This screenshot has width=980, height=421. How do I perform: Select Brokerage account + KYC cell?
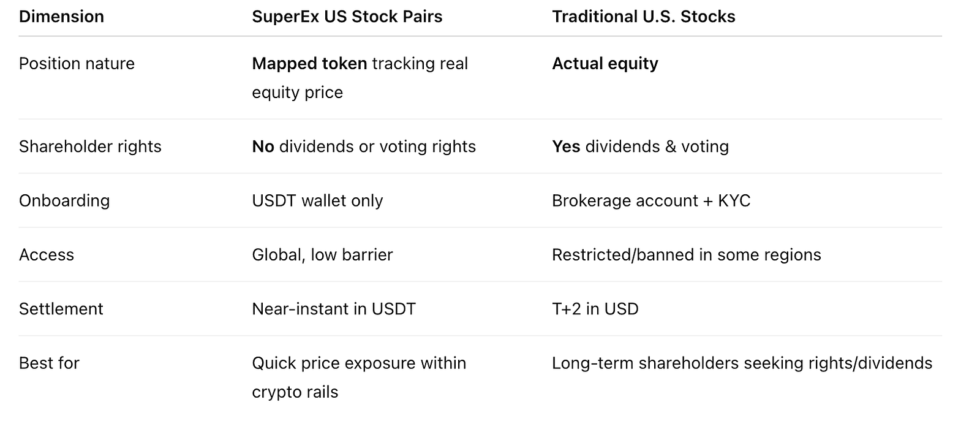(651, 201)
